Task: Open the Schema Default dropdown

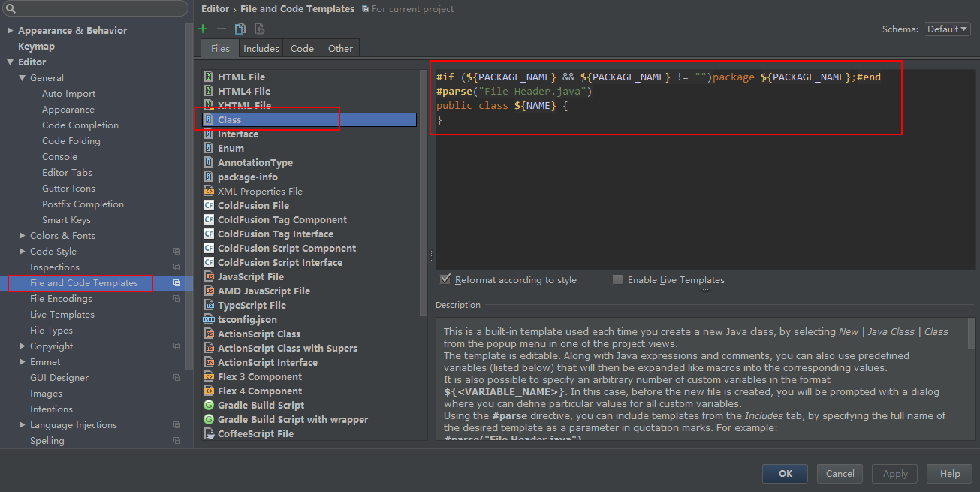Action: coord(946,29)
